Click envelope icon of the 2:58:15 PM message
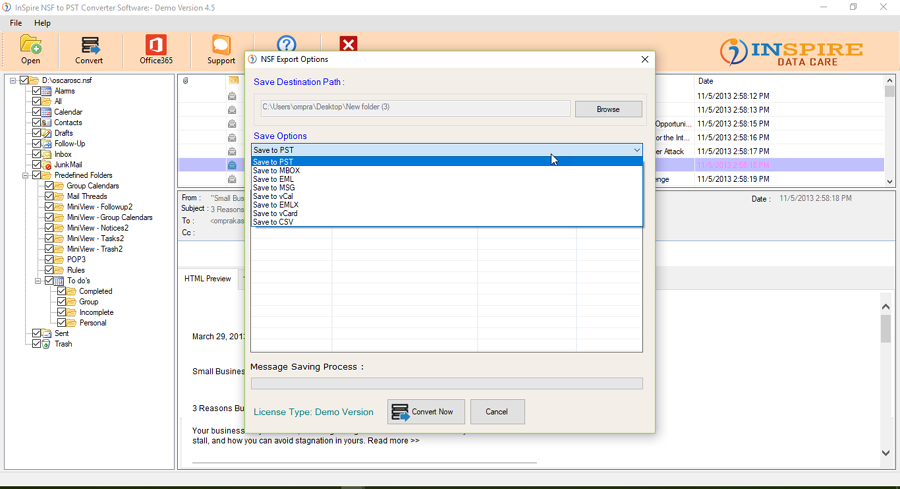900x489 pixels. click(x=232, y=123)
